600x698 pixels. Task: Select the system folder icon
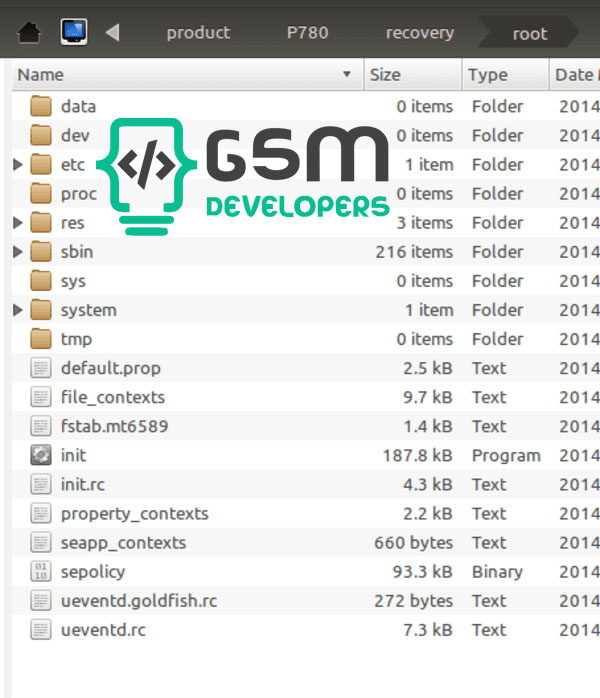(x=41, y=309)
